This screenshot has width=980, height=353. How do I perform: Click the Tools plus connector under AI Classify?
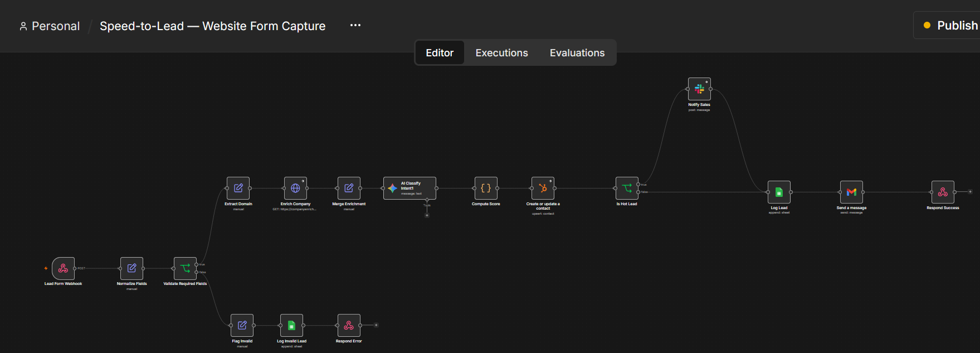[x=427, y=215]
